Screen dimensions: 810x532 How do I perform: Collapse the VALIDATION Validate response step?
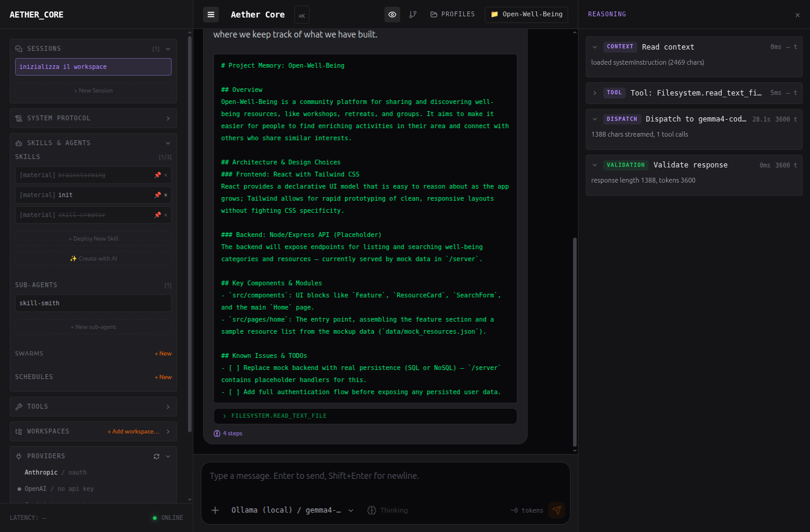[595, 165]
